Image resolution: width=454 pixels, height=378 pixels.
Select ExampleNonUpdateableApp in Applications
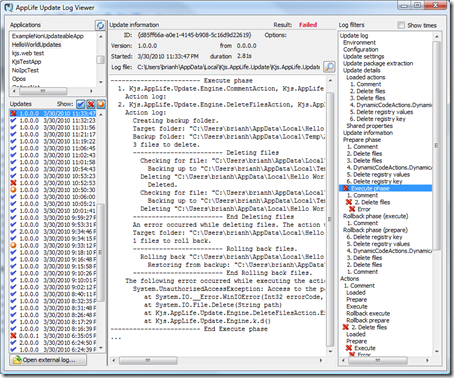(x=48, y=36)
